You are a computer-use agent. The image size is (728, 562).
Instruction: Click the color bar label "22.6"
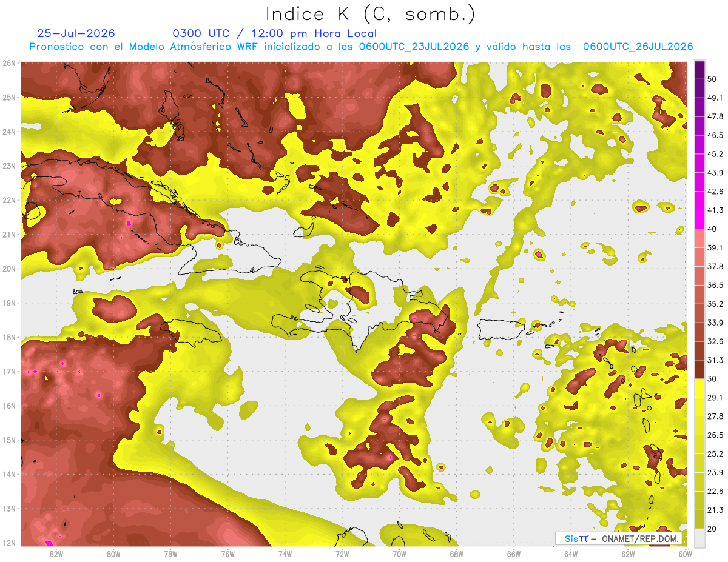(715, 492)
